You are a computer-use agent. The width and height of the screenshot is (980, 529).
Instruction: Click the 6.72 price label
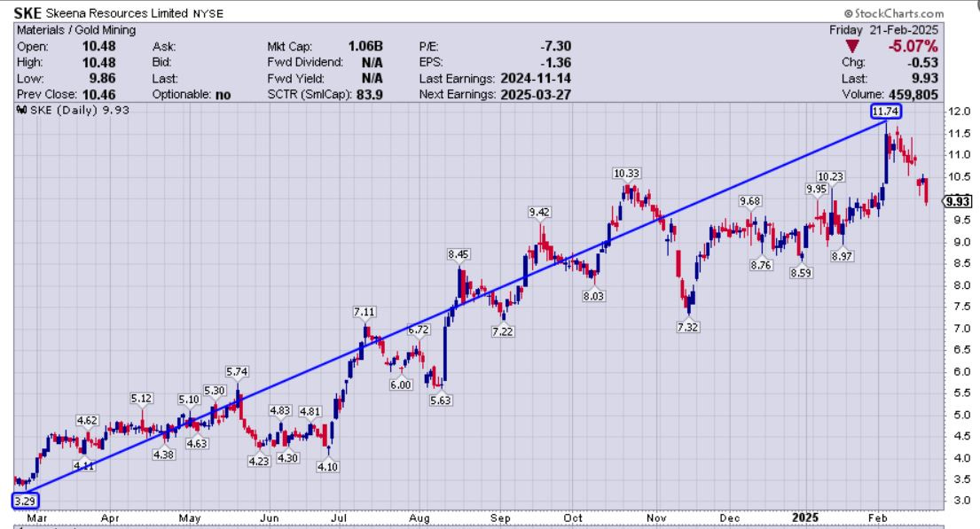pyautogui.click(x=419, y=330)
